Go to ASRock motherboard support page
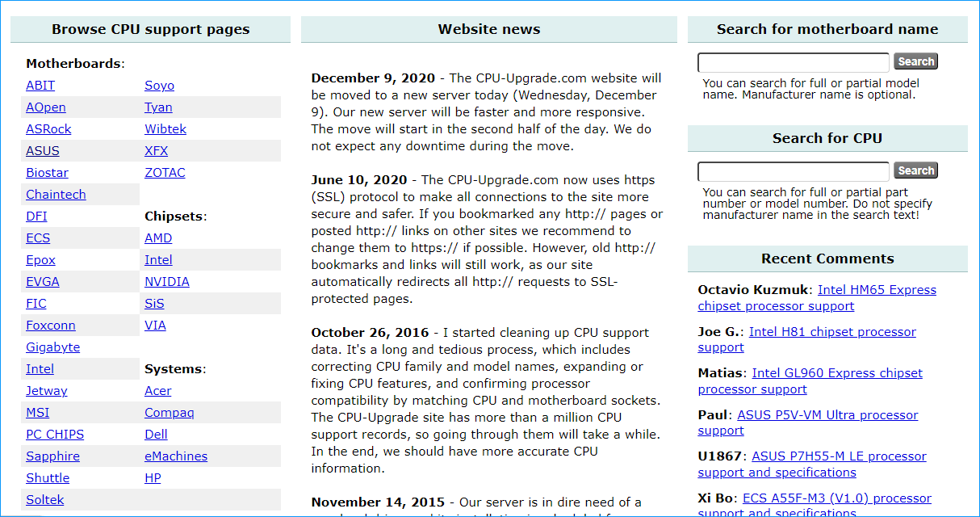 point(48,129)
